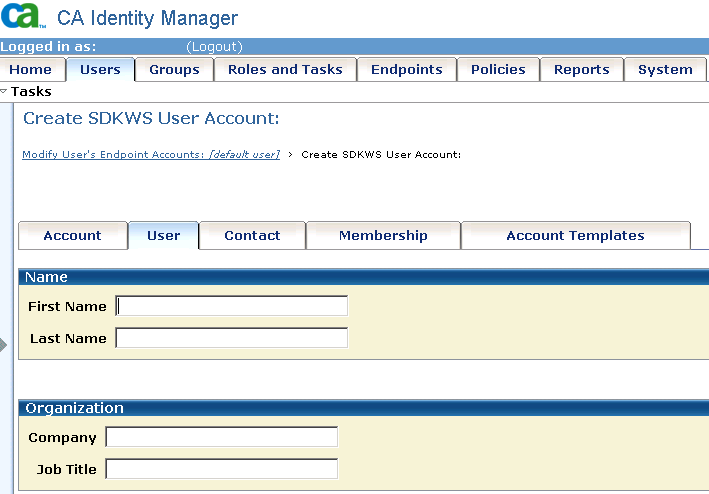Select the Membership sub-tab
Screen dimensions: 709x494
tap(383, 236)
